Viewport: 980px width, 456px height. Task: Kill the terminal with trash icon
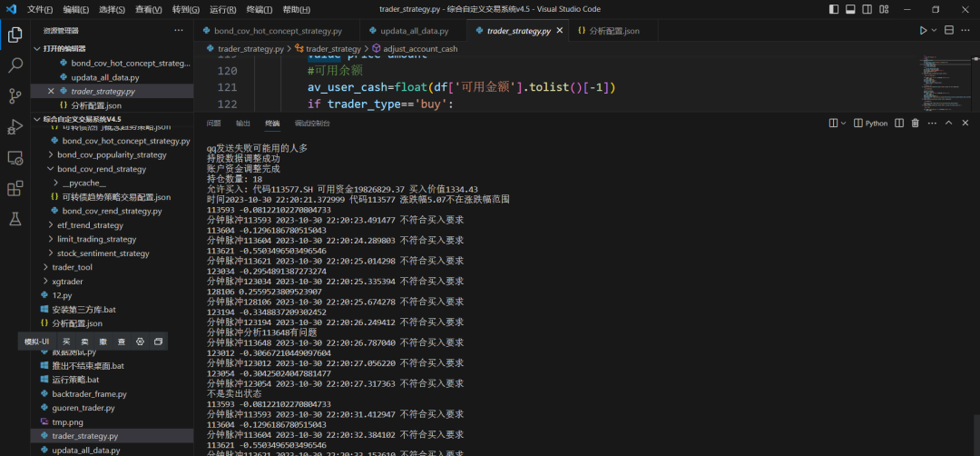pos(916,124)
